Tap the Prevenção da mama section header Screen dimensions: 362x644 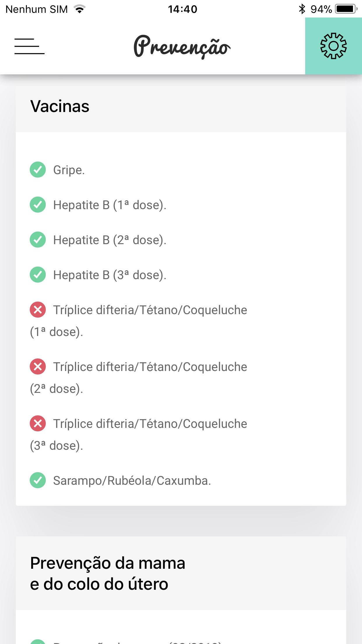click(x=181, y=573)
